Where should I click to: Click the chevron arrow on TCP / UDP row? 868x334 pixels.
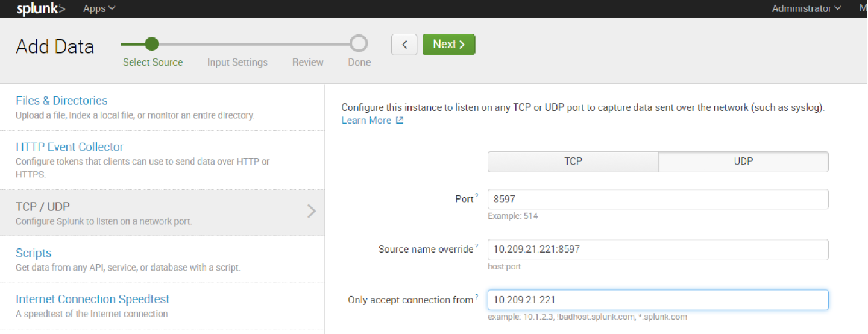pos(312,211)
